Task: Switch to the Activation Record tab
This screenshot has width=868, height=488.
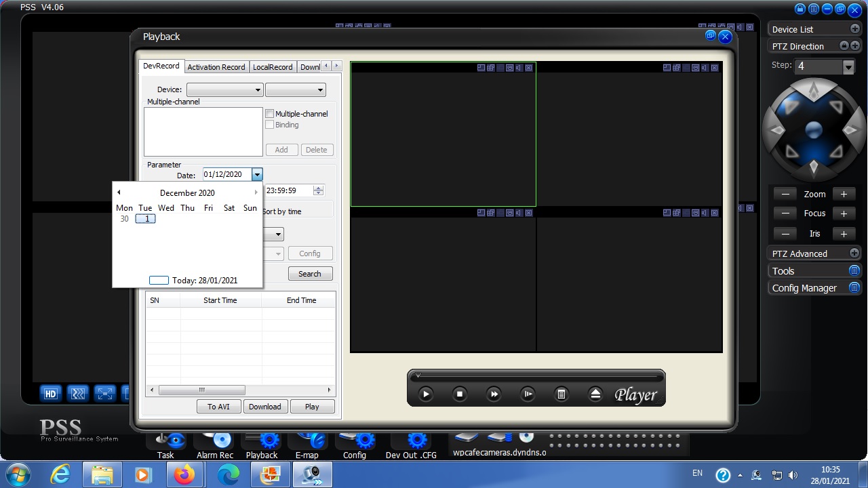Action: 216,67
